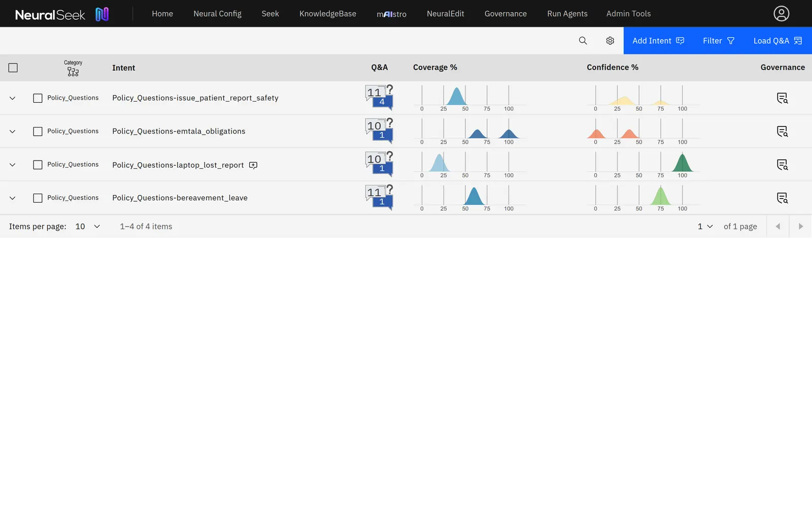Viewport: 812px width, 508px height.
Task: Click the Load Q&A button
Action: click(x=778, y=41)
